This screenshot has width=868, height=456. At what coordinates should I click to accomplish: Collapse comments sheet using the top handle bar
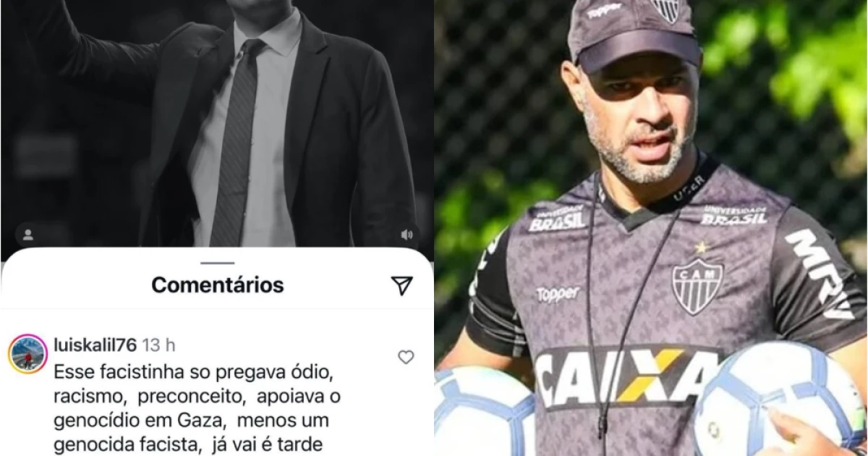coord(217,263)
